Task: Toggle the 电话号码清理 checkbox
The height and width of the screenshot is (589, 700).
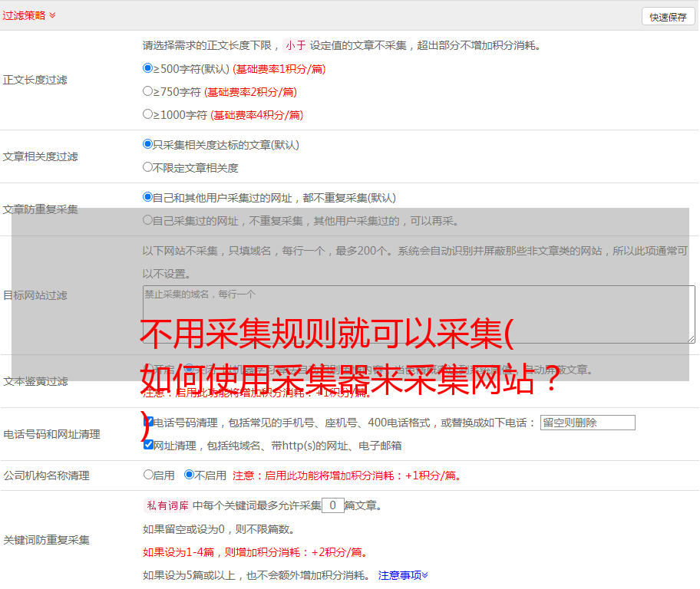Action: (x=148, y=422)
